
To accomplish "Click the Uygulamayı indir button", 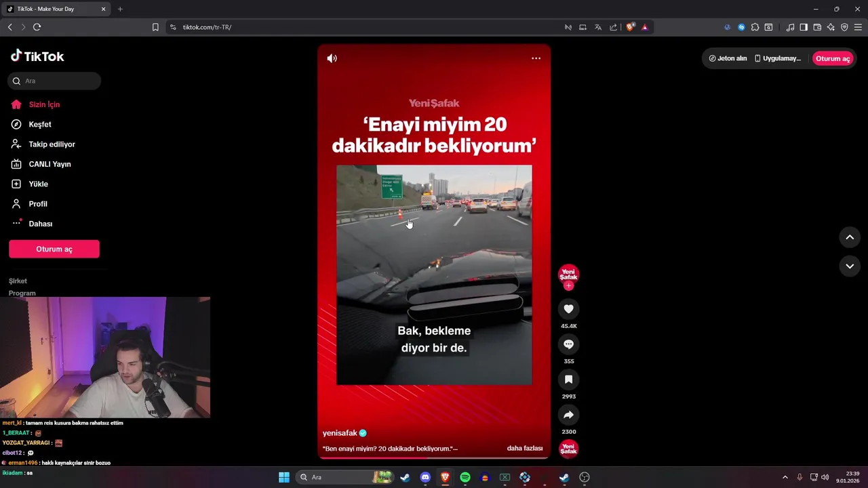I will [778, 58].
